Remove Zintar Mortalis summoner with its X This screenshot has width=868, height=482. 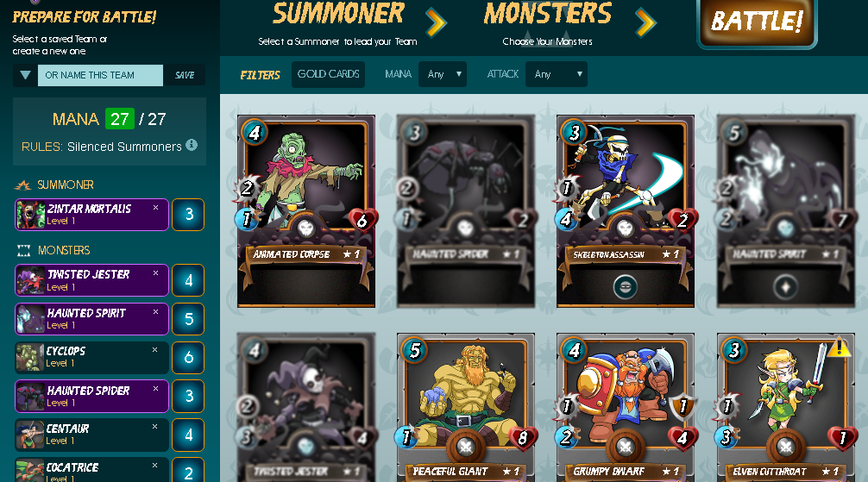(155, 208)
